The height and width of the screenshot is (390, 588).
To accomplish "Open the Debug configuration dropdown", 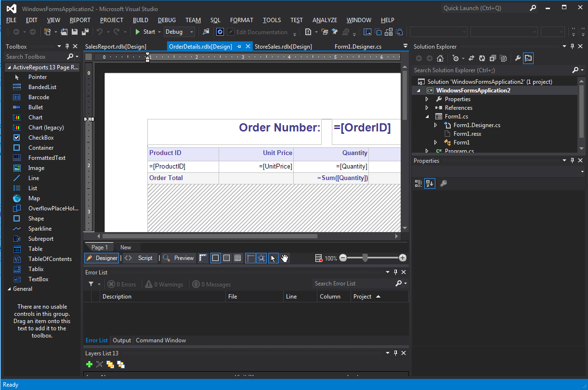I will point(179,32).
